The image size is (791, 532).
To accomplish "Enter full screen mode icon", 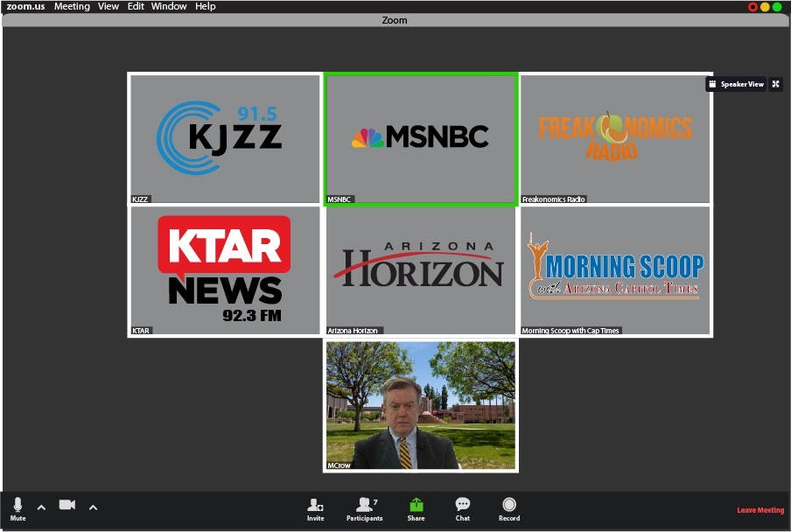I will pyautogui.click(x=775, y=84).
